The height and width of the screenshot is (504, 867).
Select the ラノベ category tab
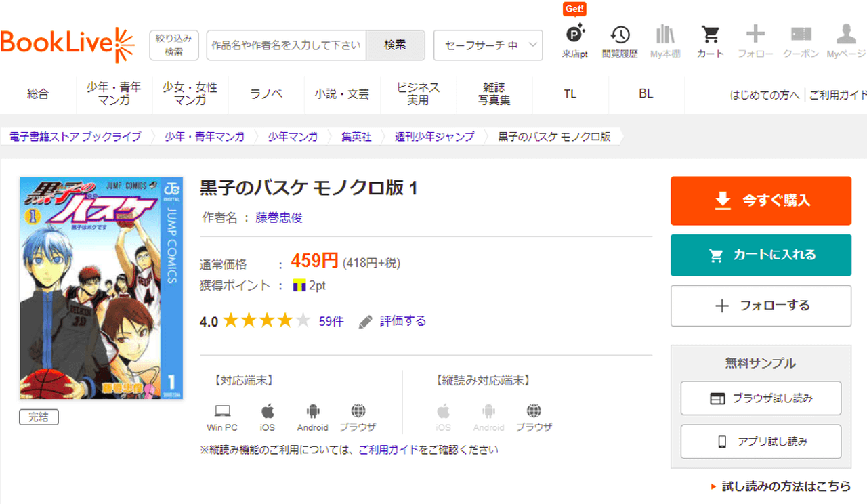(x=266, y=94)
